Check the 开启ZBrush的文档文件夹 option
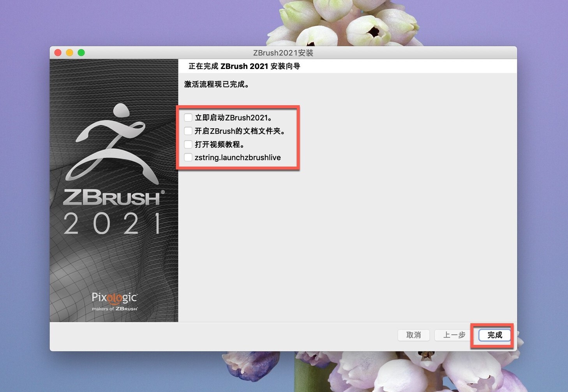 [188, 131]
